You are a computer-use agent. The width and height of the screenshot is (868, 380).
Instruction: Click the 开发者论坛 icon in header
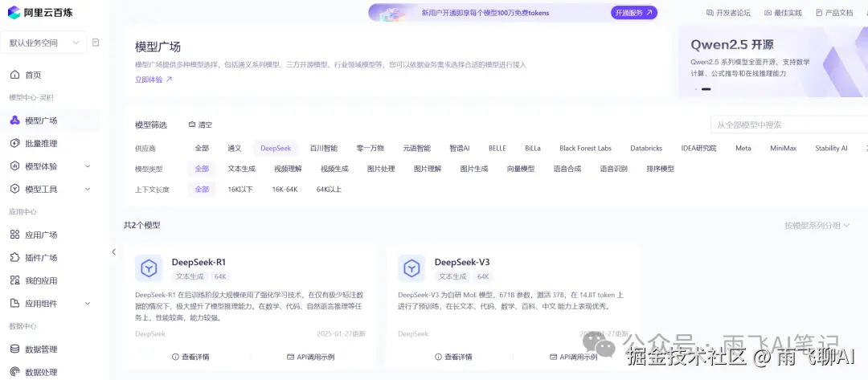pos(710,13)
